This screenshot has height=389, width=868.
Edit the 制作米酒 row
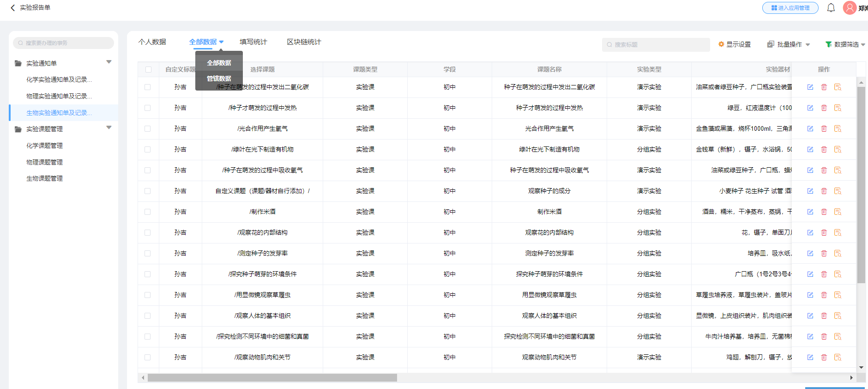[x=810, y=212]
